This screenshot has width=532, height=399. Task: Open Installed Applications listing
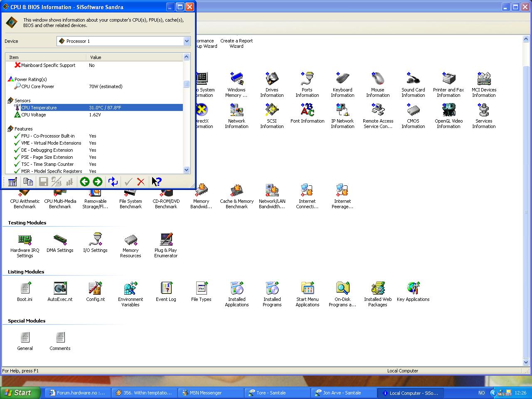pyautogui.click(x=236, y=294)
